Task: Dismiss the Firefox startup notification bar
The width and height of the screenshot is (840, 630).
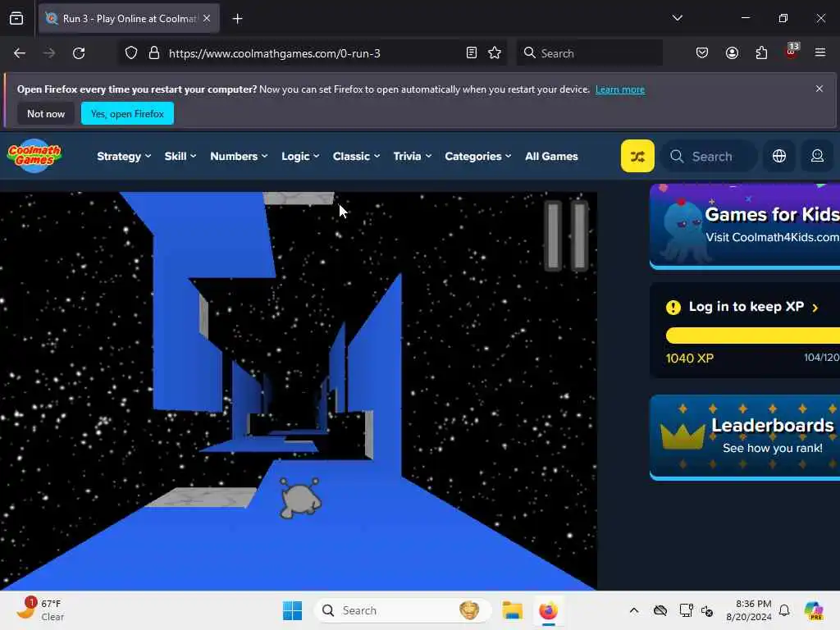Action: pyautogui.click(x=819, y=89)
